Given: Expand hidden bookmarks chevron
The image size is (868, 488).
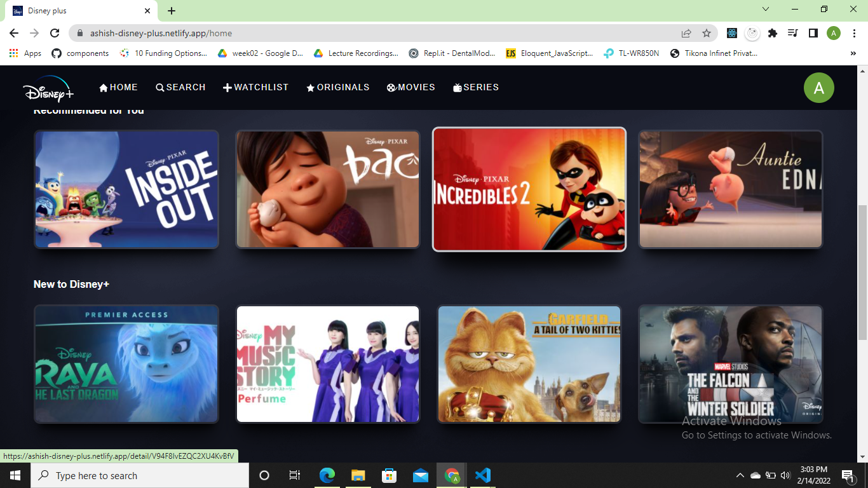Looking at the screenshot, I should click(x=853, y=53).
